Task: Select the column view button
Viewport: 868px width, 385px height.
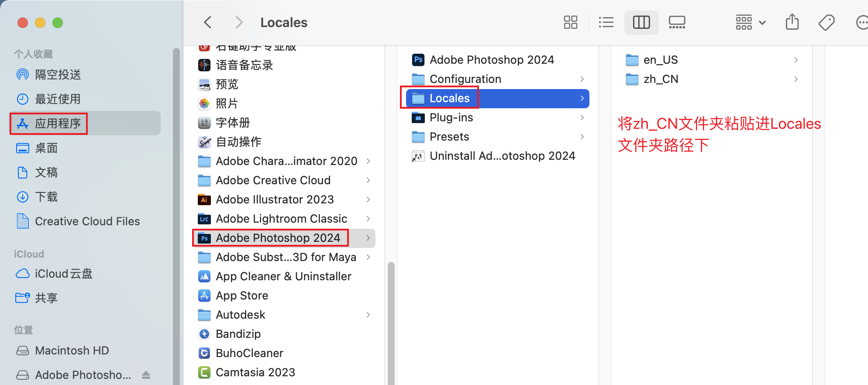Action: 641,22
